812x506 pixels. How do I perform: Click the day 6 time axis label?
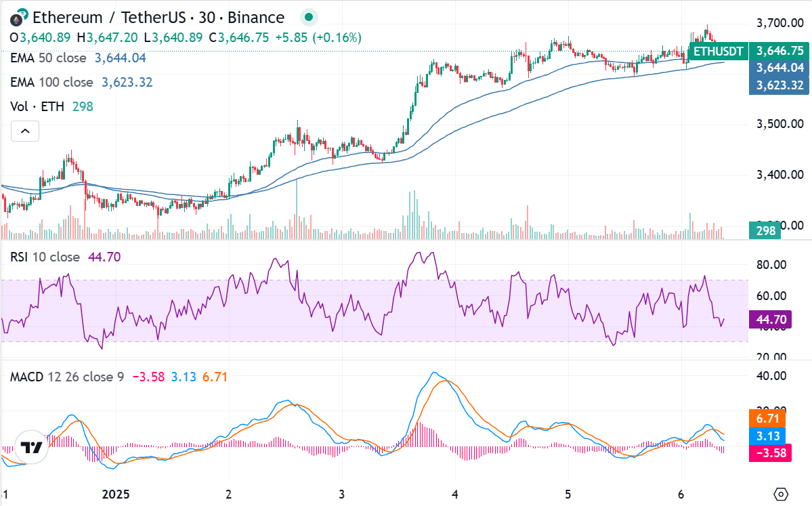(681, 494)
